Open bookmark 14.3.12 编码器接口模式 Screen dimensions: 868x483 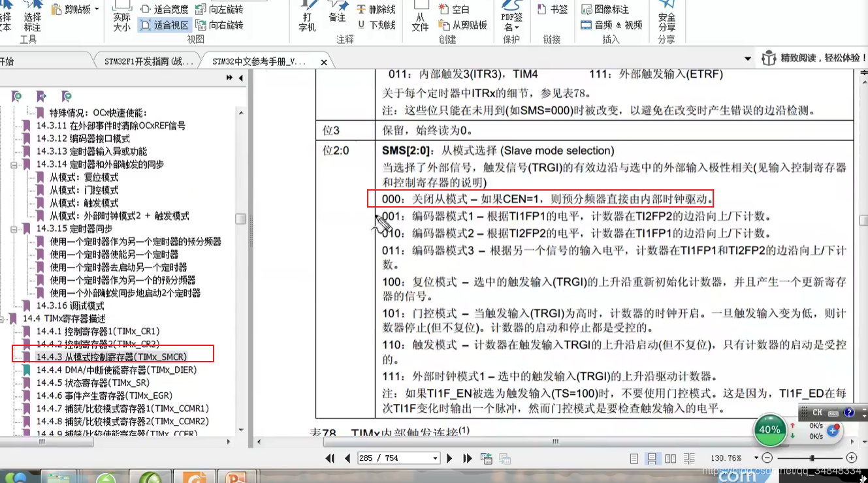click(83, 138)
